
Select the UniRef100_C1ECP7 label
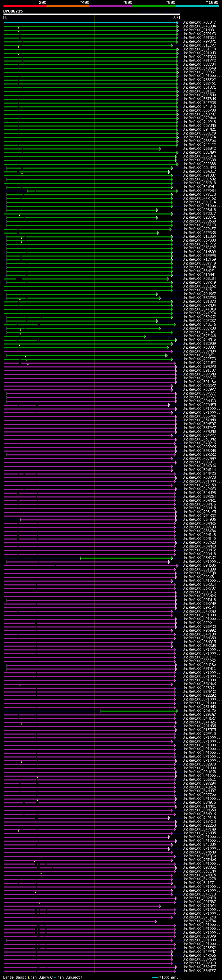[x=199, y=45]
